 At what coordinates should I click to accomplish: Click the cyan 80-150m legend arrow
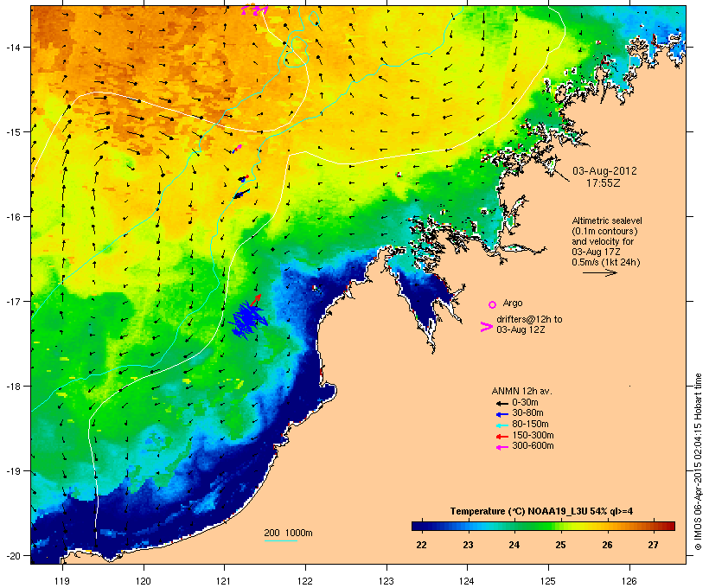[x=502, y=425]
